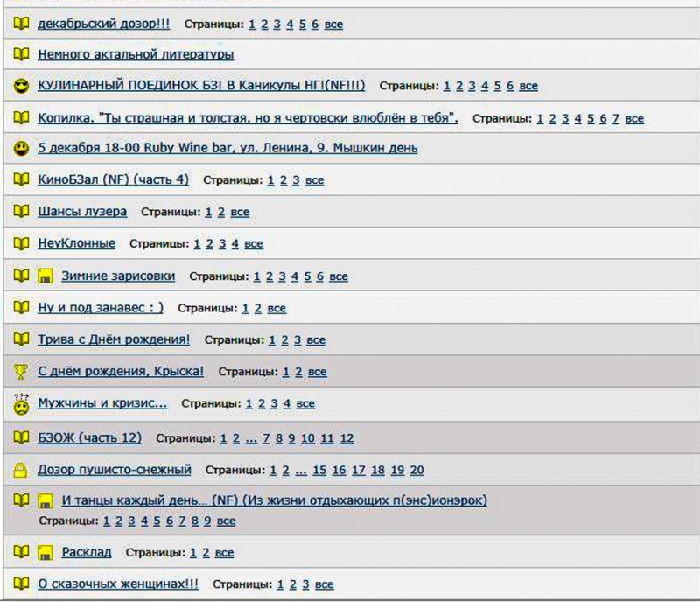Image resolution: width=700 pixels, height=602 pixels.
Task: Go to page 1 of 'С днём рождения, Крыска!'
Action: pos(286,372)
